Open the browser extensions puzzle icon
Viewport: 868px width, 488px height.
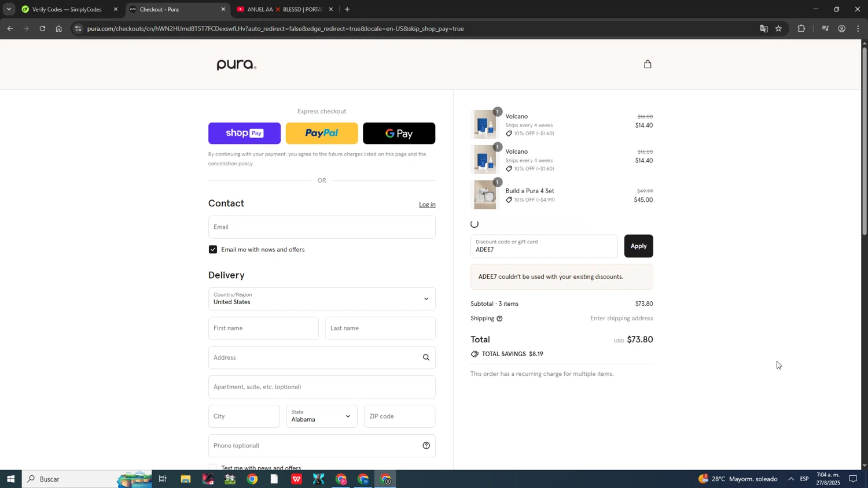801,28
